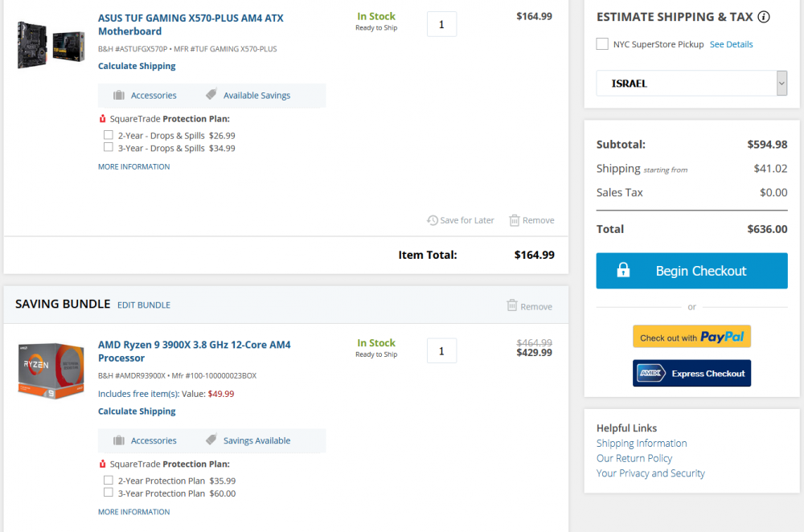Click the Amex Express Checkout button
Viewport: 804px width, 532px height.
[691, 373]
